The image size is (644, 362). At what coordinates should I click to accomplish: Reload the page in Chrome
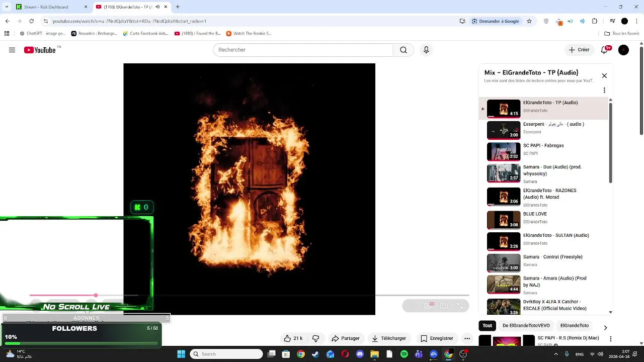[x=32, y=21]
